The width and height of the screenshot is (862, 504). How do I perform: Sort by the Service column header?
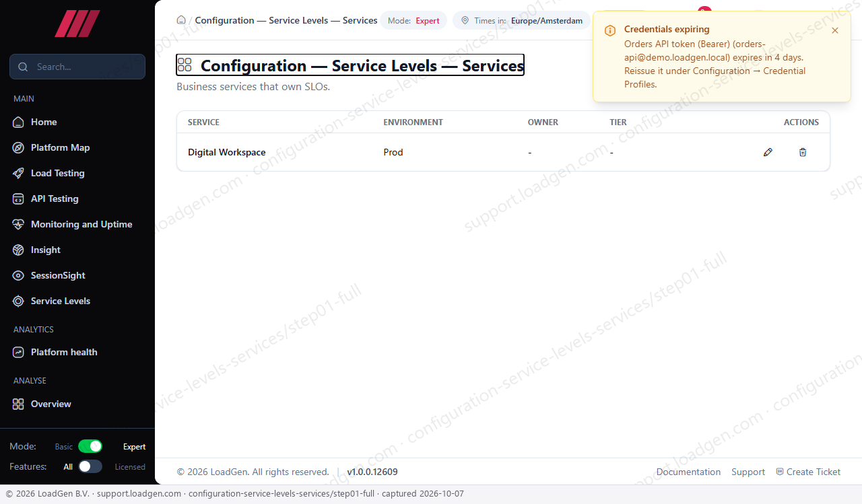click(x=203, y=122)
